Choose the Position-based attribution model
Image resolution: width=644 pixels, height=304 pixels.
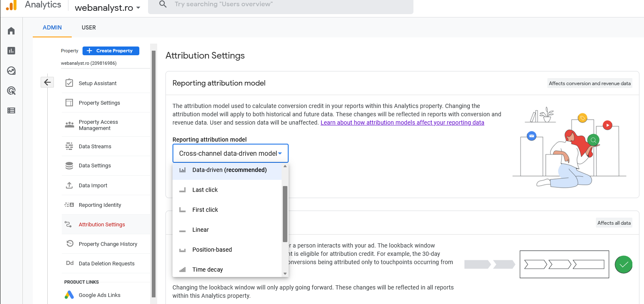tap(227, 250)
